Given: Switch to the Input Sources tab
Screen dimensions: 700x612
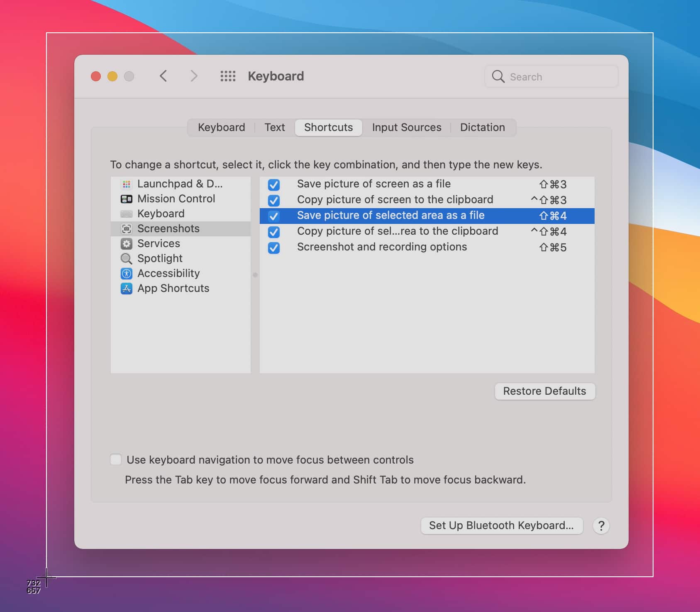Looking at the screenshot, I should coord(406,127).
